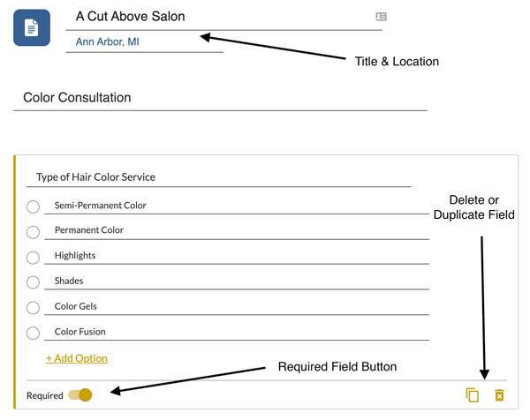
Task: Click the blue form document icon
Action: pyautogui.click(x=32, y=28)
